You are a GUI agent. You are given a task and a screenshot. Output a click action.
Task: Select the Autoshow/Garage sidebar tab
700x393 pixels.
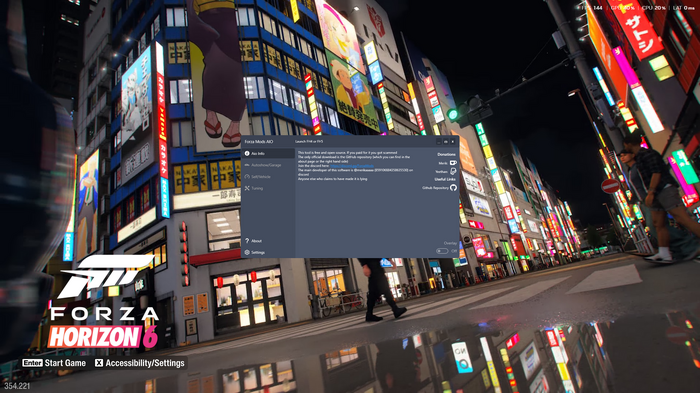(x=268, y=165)
